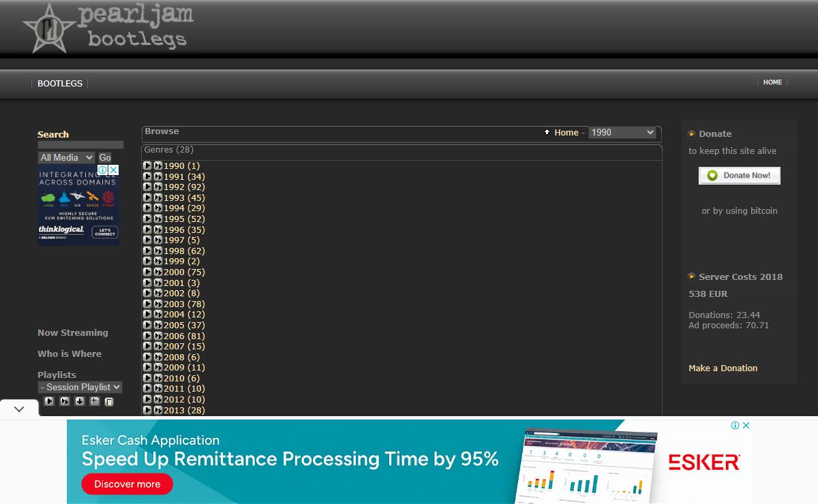Click the session playlist double-arrow play icon
818x504 pixels.
(65, 401)
